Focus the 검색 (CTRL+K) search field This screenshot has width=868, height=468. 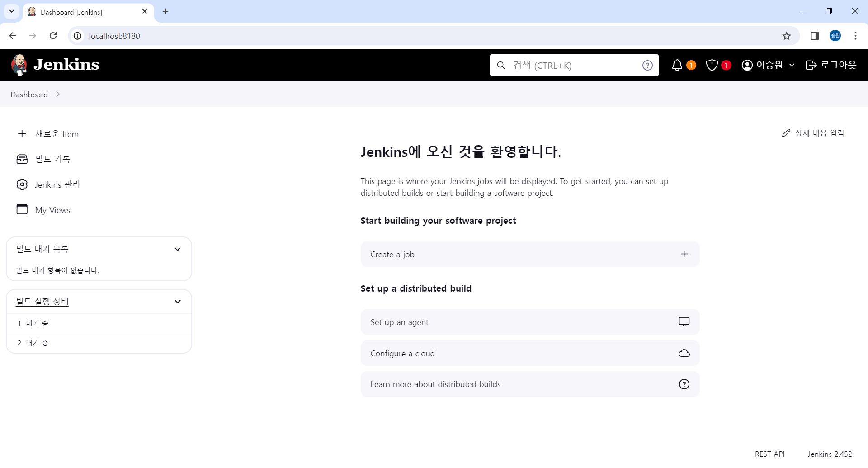coord(574,65)
